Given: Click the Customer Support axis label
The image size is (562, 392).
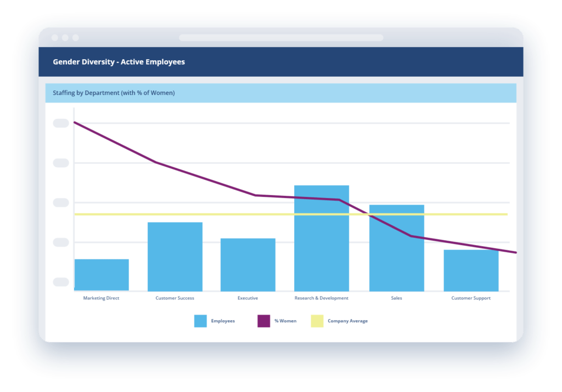Looking at the screenshot, I should pos(471,298).
